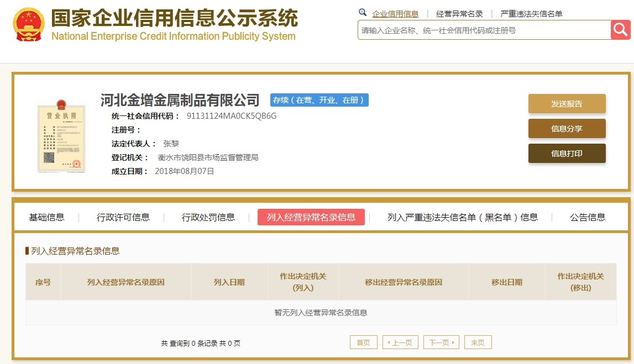Click the 移出日期 column header

[x=507, y=282]
